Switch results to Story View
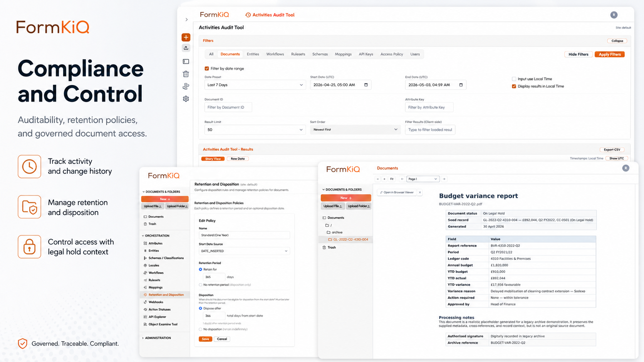The width and height of the screenshot is (644, 362). click(213, 158)
